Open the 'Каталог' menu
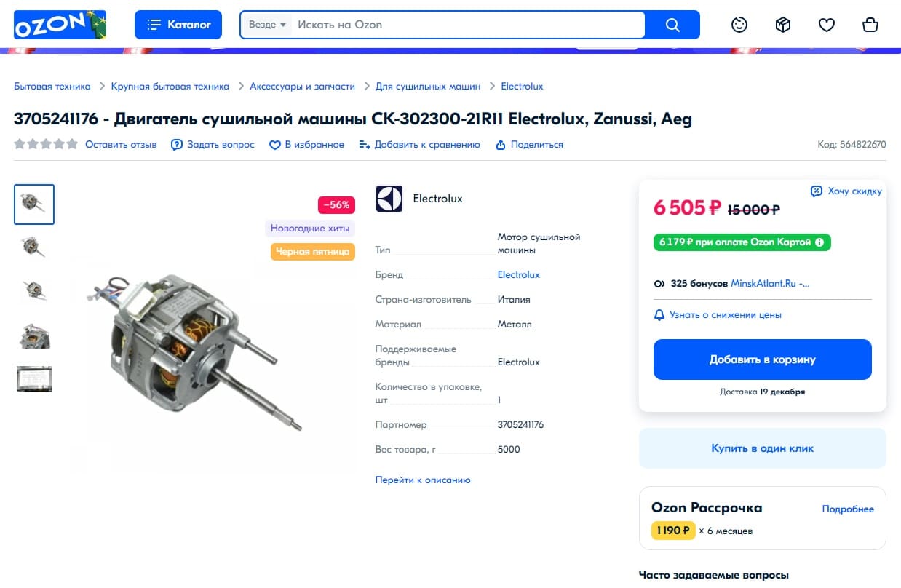901x588 pixels. click(178, 25)
